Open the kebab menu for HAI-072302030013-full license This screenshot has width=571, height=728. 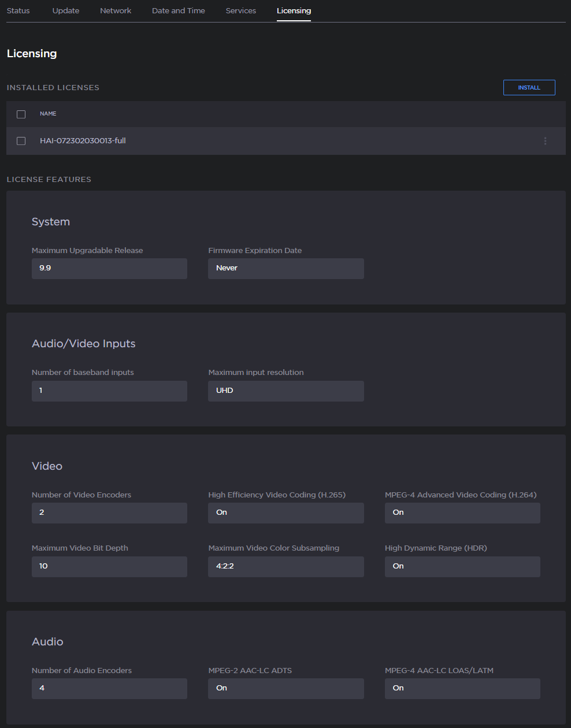[545, 140]
